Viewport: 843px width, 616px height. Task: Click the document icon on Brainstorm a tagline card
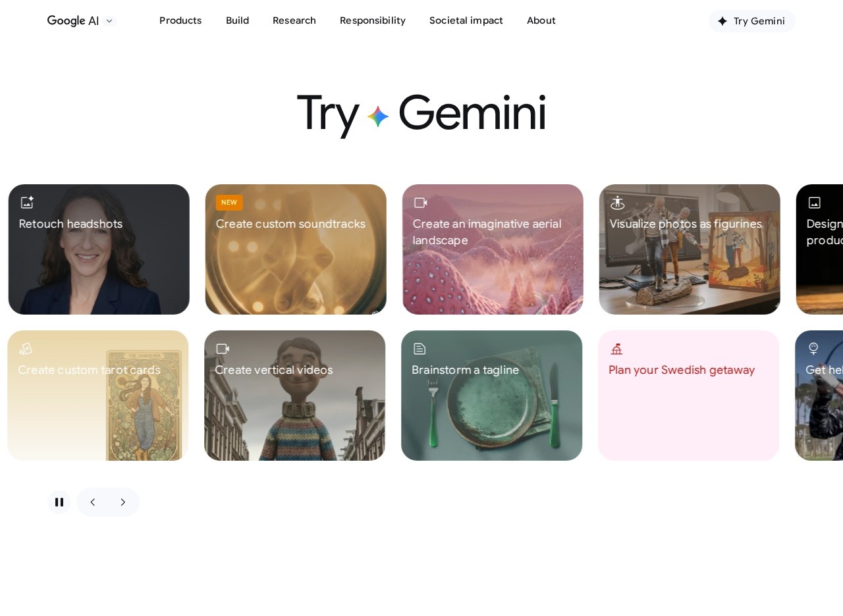coord(420,349)
